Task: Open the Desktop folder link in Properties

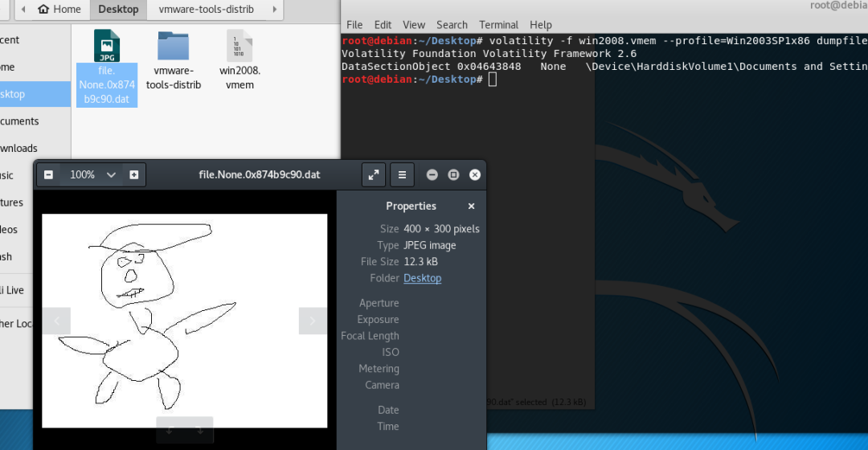Action: click(x=423, y=278)
